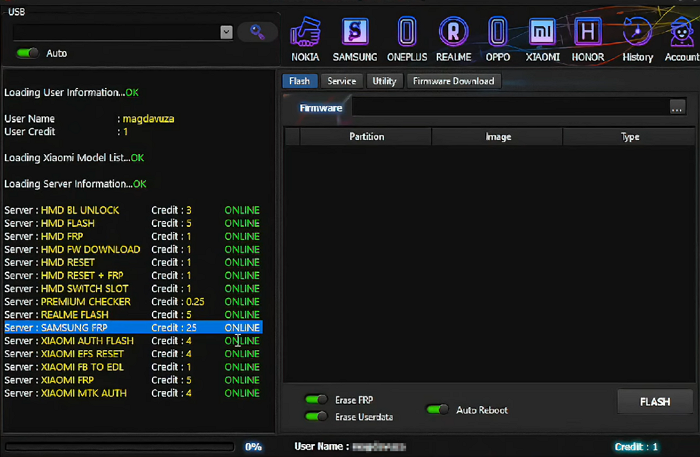Select the SAMSUNG brand icon
The width and height of the screenshot is (700, 457).
tap(355, 39)
